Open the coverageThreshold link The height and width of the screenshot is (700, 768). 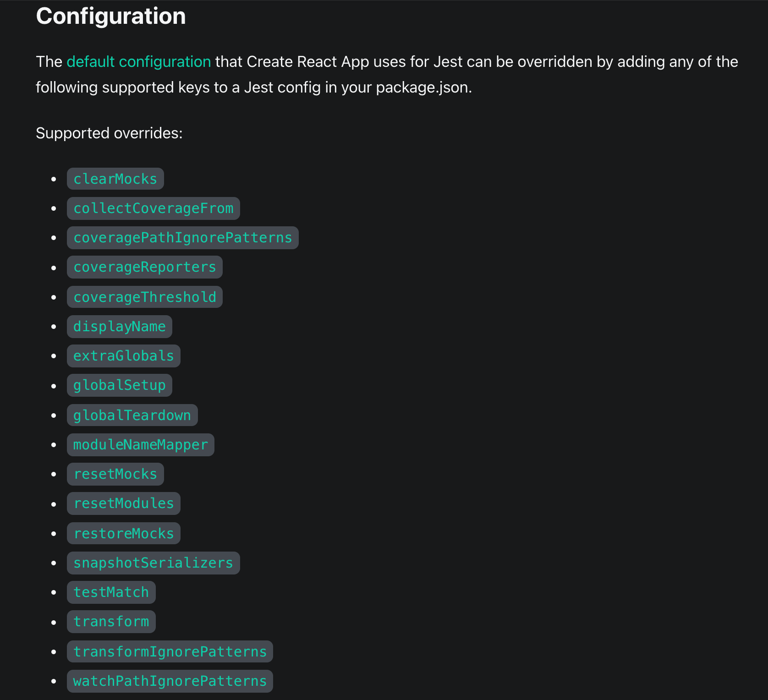pos(145,297)
